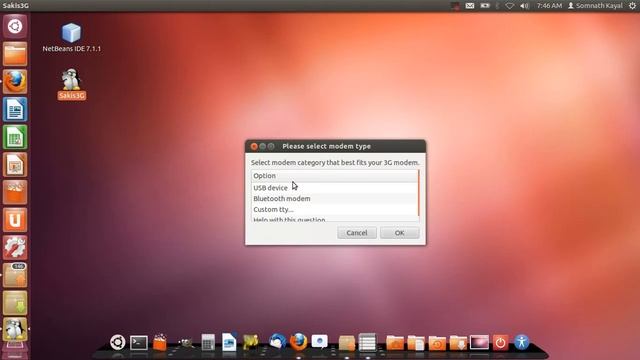
Task: Open Thunderbird mail from the bottom dock
Action: (x=277, y=342)
